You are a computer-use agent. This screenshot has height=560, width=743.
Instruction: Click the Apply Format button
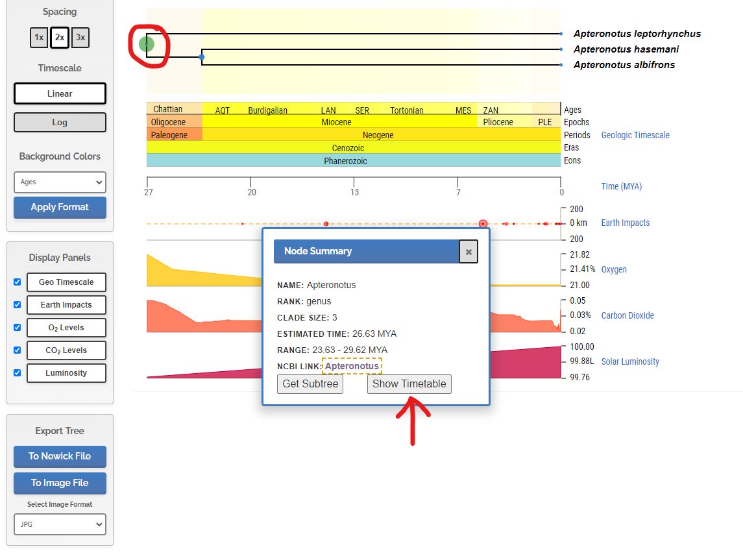pyautogui.click(x=60, y=208)
